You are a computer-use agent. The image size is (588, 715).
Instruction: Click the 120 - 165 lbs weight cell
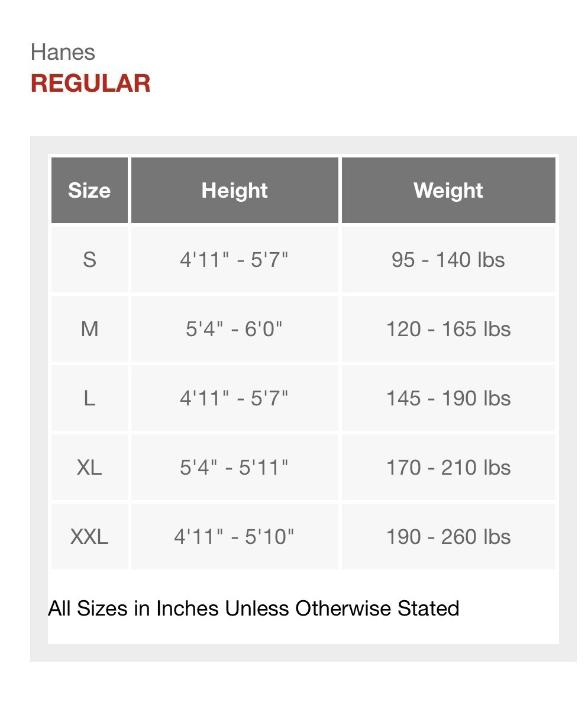448,328
